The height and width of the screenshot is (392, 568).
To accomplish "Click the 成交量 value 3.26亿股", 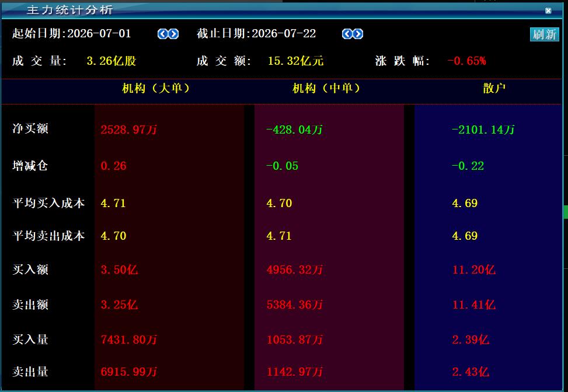I will click(111, 61).
